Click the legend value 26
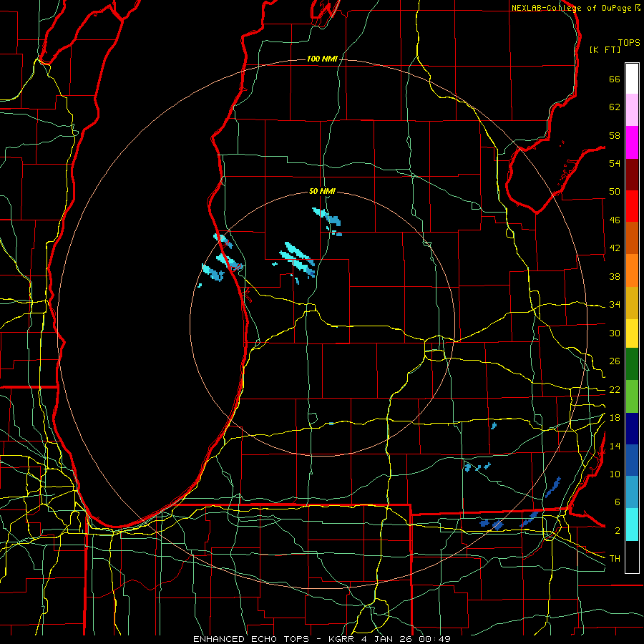Viewport: 644px width, 644px height. [x=615, y=361]
